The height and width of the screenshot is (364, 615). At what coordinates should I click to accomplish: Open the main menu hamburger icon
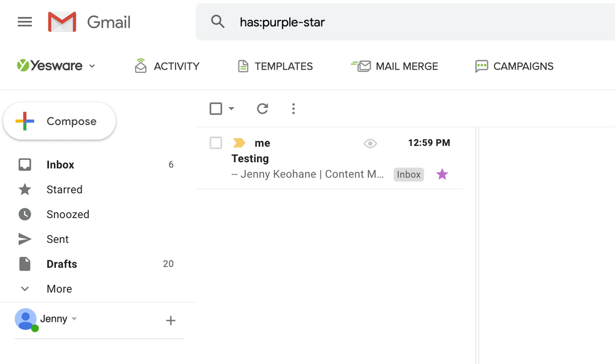[25, 22]
